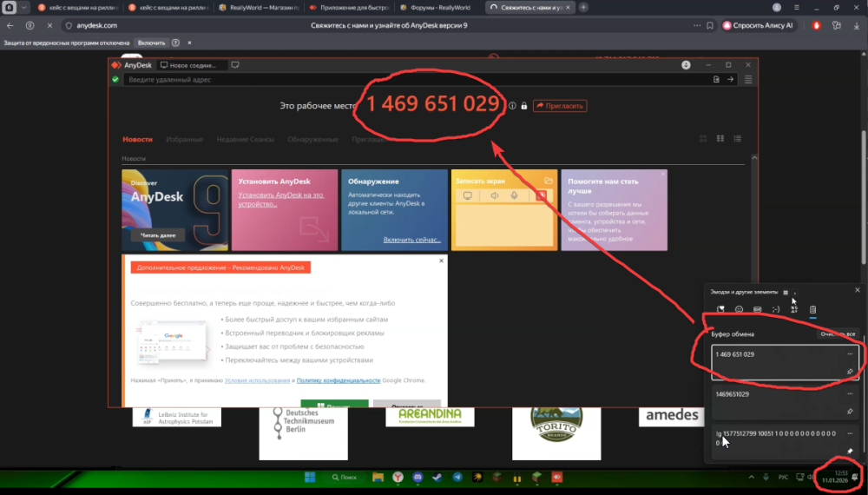The width and height of the screenshot is (868, 495).
Task: Open Steam from the taskbar
Action: 437,478
